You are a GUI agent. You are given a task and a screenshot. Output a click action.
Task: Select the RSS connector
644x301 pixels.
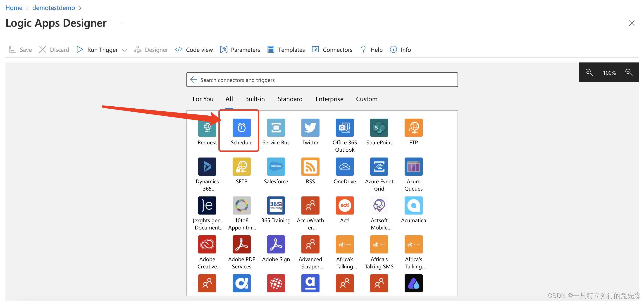310,167
